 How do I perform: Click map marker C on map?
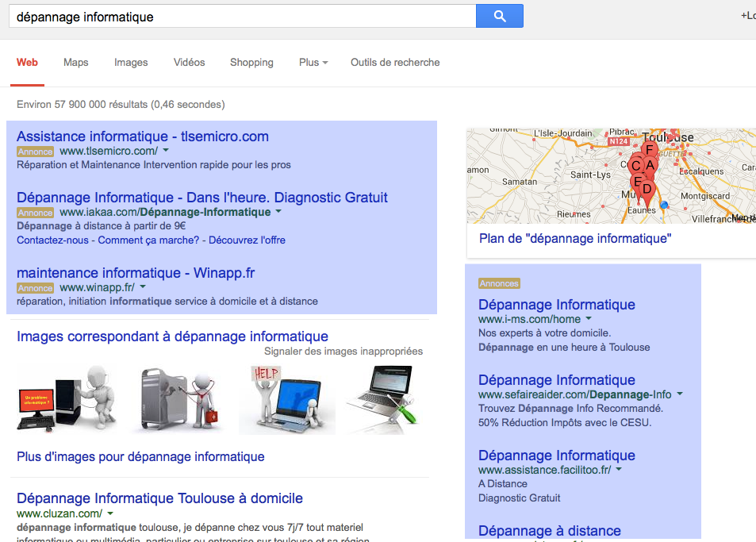click(636, 167)
